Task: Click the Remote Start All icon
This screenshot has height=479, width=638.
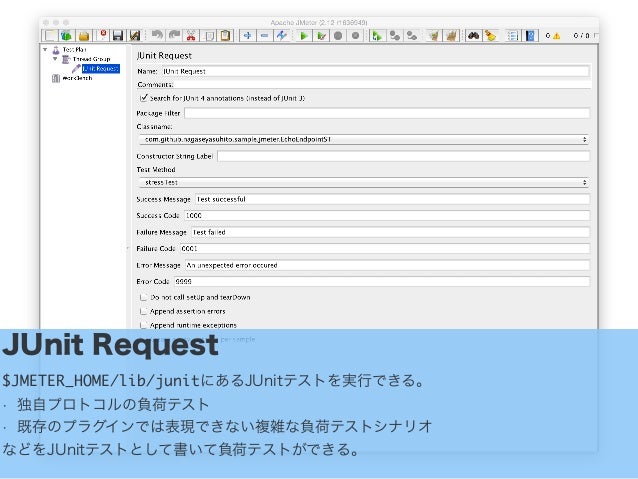Action: click(377, 36)
